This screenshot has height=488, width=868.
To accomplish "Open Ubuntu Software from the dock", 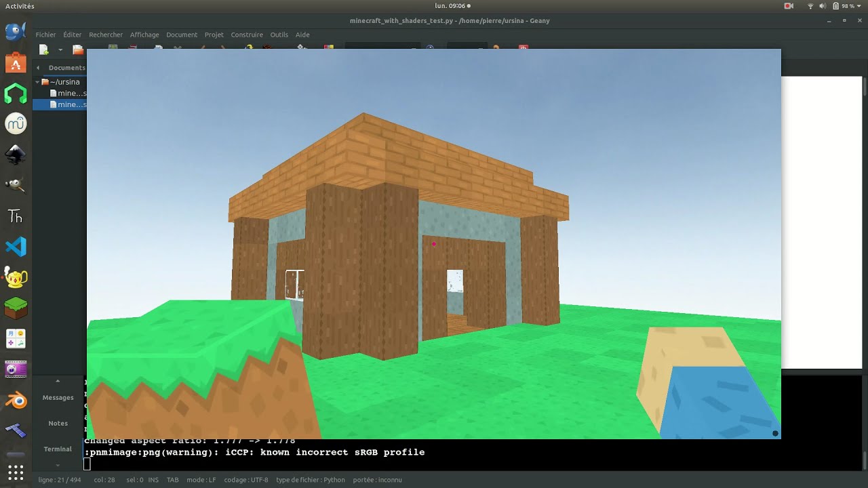I will (x=16, y=63).
